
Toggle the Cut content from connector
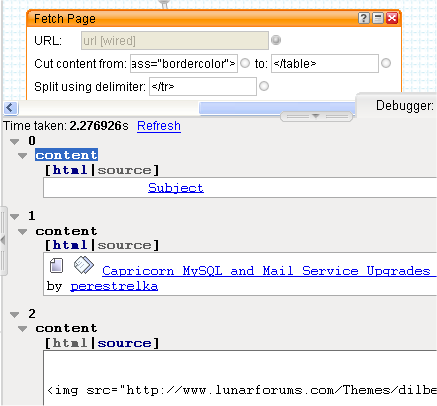click(245, 63)
